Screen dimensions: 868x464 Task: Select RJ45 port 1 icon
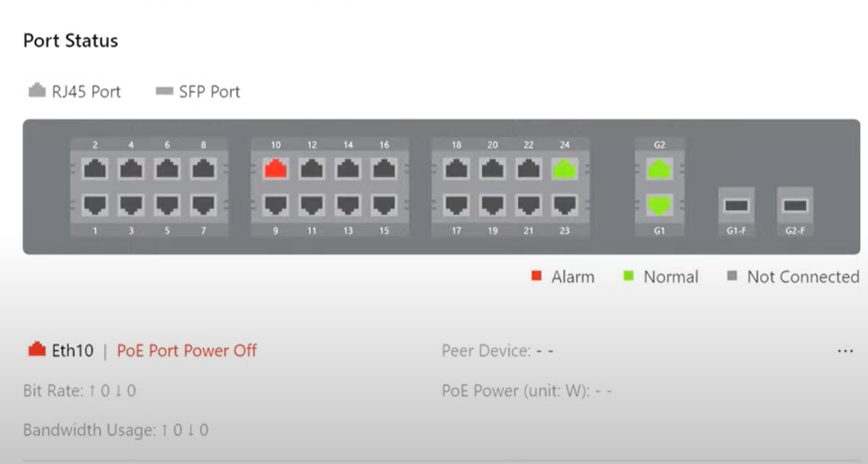95,205
